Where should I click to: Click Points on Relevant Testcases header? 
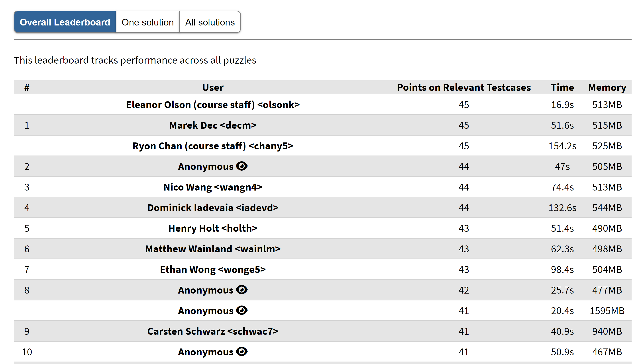pyautogui.click(x=464, y=87)
